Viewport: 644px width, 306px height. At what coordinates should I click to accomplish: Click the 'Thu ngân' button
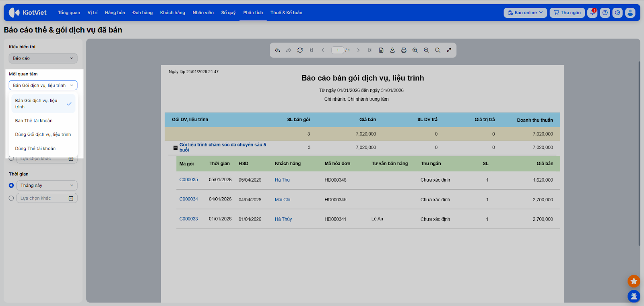click(567, 13)
